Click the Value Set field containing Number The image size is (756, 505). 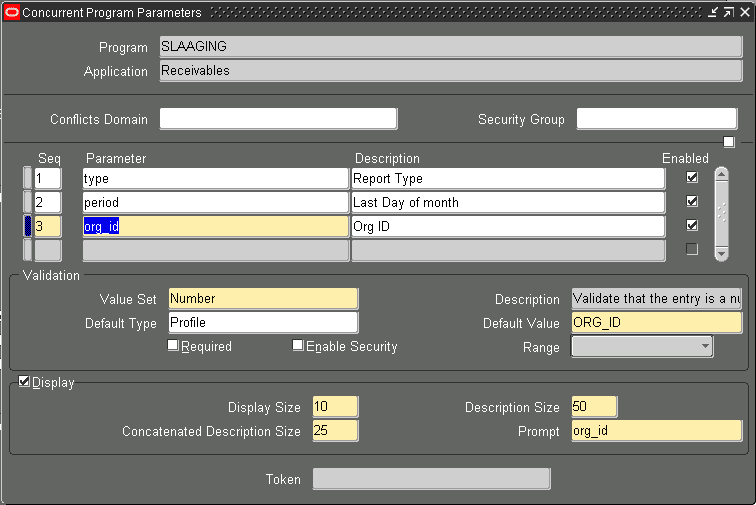pos(262,299)
